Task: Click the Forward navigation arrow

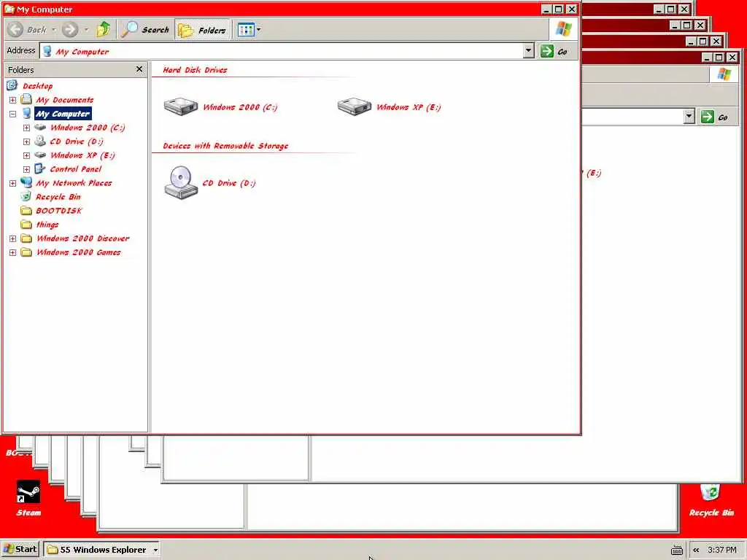Action: click(70, 29)
